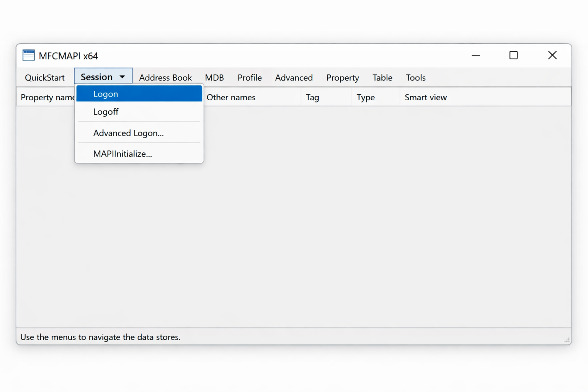Open the Tools menu
This screenshot has width=588, height=392.
tap(415, 77)
